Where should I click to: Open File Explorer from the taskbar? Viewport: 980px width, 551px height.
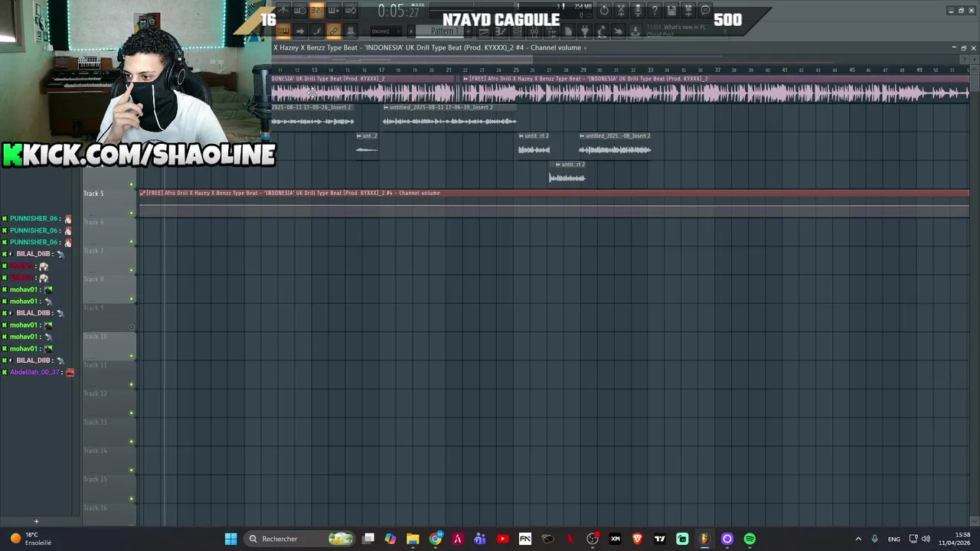pyautogui.click(x=413, y=539)
